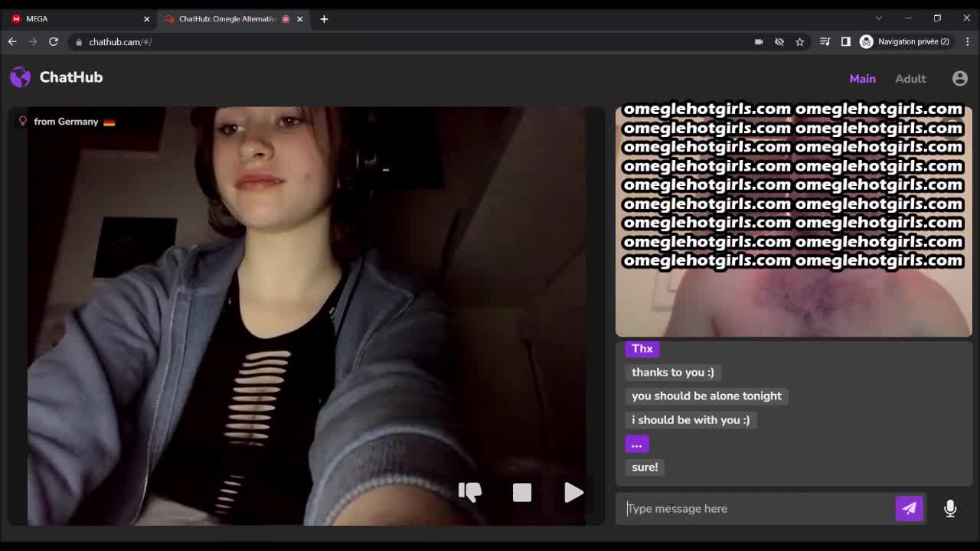Image resolution: width=980 pixels, height=551 pixels.
Task: Open the media controls icon in toolbar
Action: (825, 41)
